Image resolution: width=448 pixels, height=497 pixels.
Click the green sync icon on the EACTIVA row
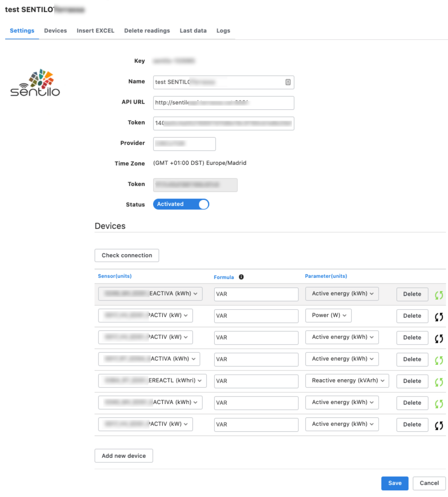tap(439, 295)
